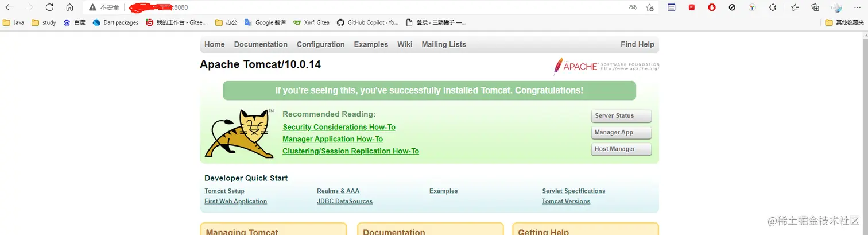Open the 百度 bookmark

74,22
